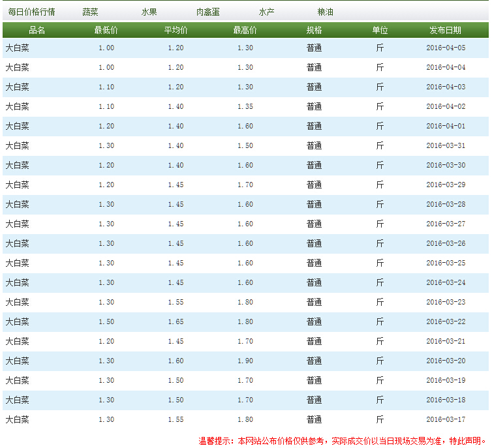The width and height of the screenshot is (492, 448).
Task: Click the 品名 column header
Action: click(37, 30)
